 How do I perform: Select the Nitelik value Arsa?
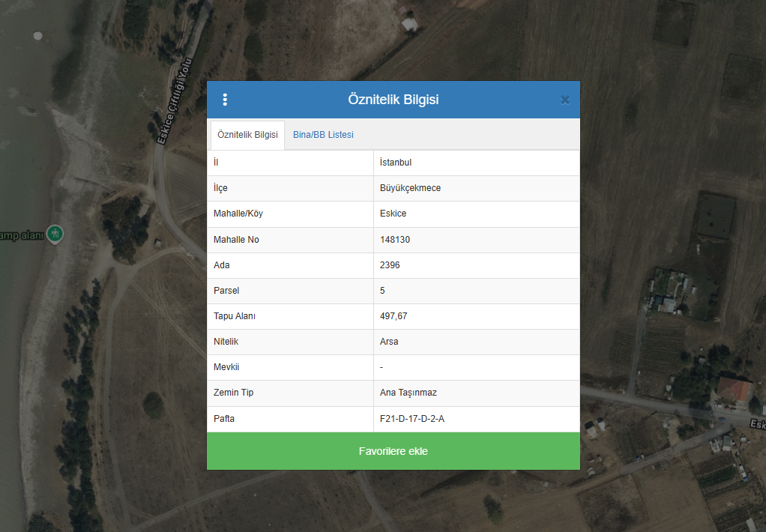pyautogui.click(x=389, y=342)
